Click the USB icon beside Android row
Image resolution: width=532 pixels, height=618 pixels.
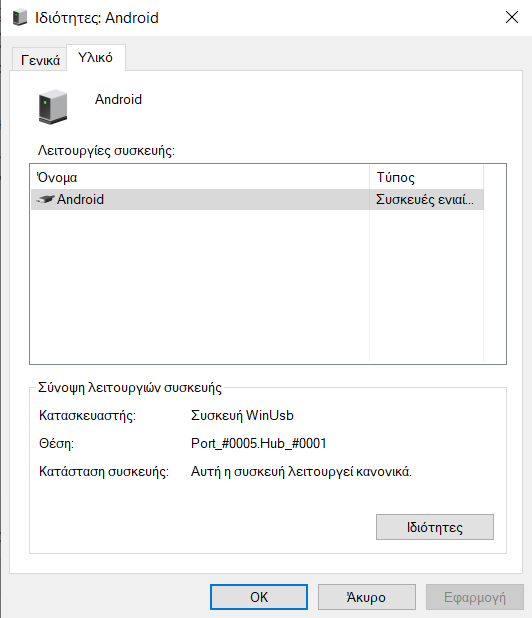click(45, 199)
